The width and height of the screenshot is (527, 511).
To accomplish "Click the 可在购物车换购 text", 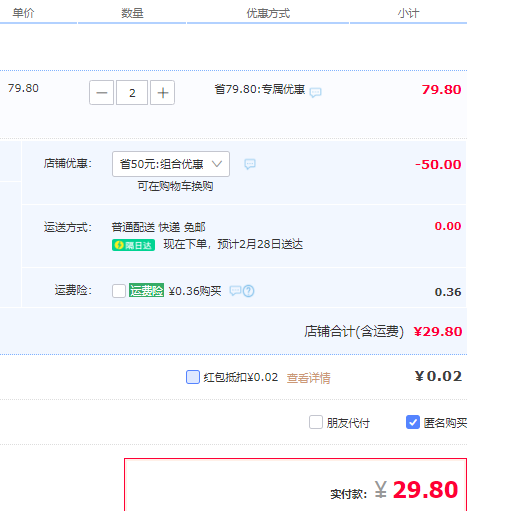I will (x=175, y=186).
